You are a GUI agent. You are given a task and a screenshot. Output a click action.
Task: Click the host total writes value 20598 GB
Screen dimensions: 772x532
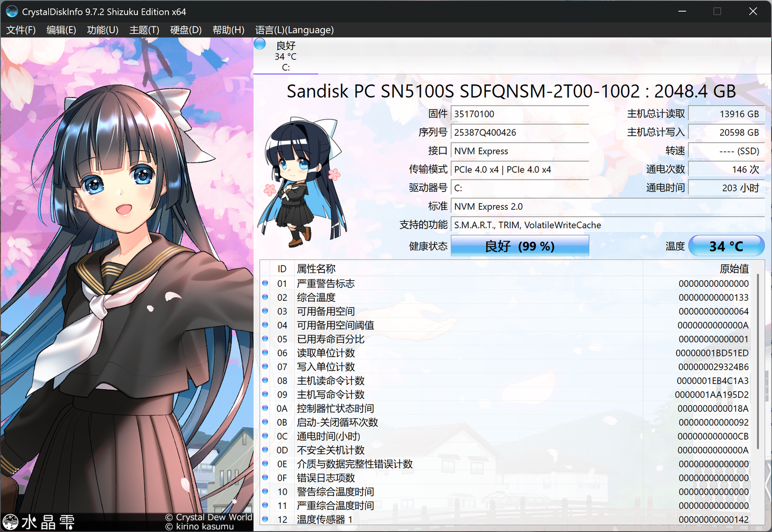726,132
